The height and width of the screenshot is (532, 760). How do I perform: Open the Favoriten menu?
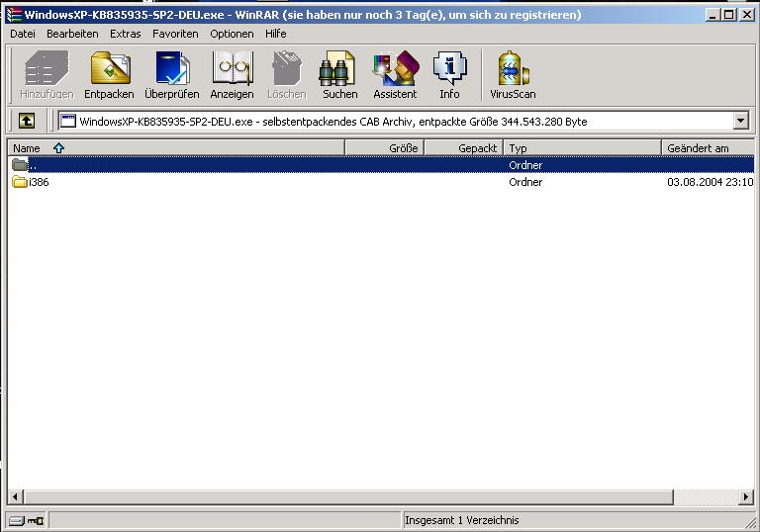(175, 34)
